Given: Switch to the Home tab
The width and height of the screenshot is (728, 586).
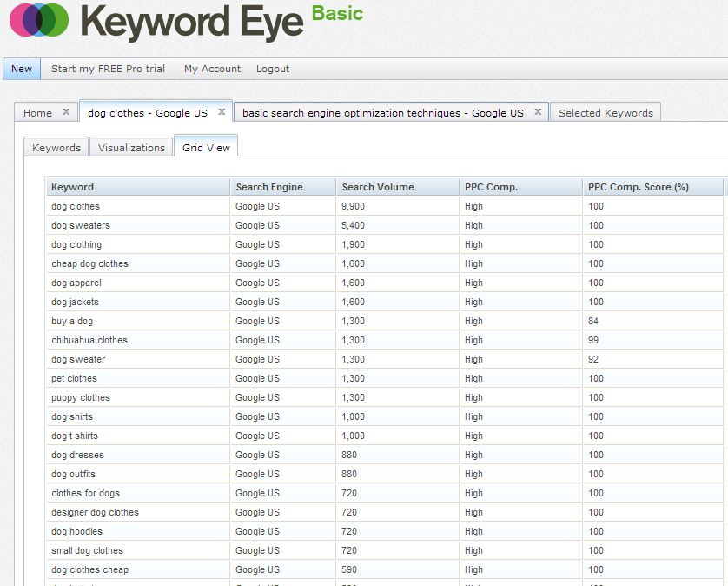Looking at the screenshot, I should pos(36,112).
